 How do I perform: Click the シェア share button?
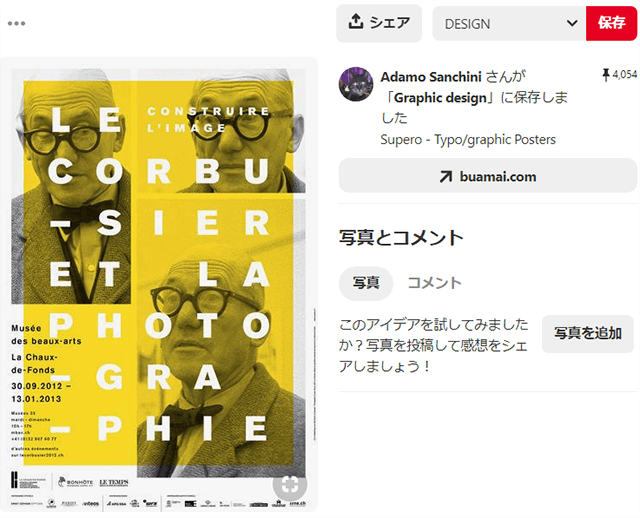379,23
